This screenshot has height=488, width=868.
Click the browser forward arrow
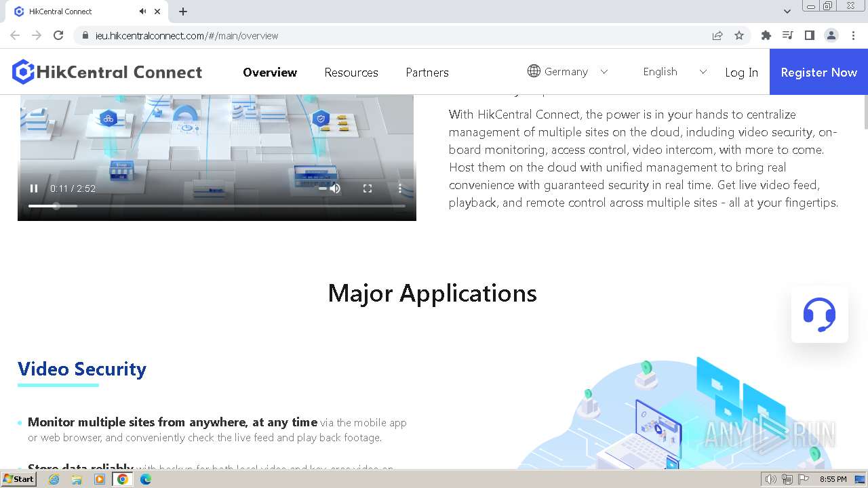click(37, 35)
